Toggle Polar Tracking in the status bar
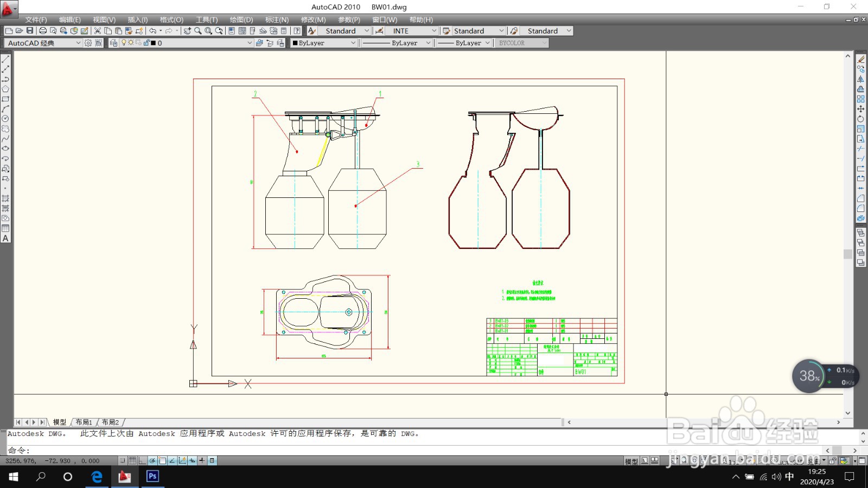The height and width of the screenshot is (488, 868). tap(152, 461)
